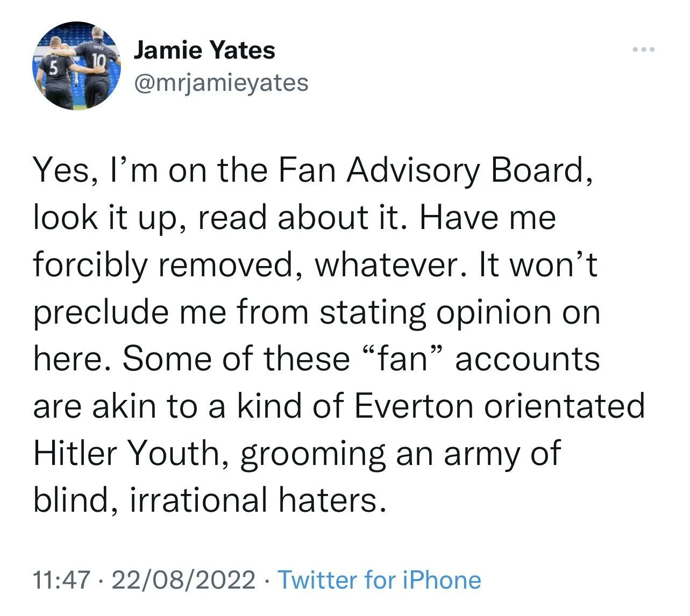Screen dimensions: 690x616
Task: Open the Jamie Yates display name
Action: point(204,51)
